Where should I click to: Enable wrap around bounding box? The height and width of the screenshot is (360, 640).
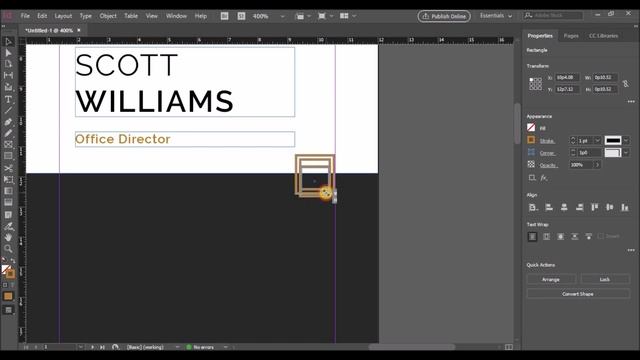point(547,237)
